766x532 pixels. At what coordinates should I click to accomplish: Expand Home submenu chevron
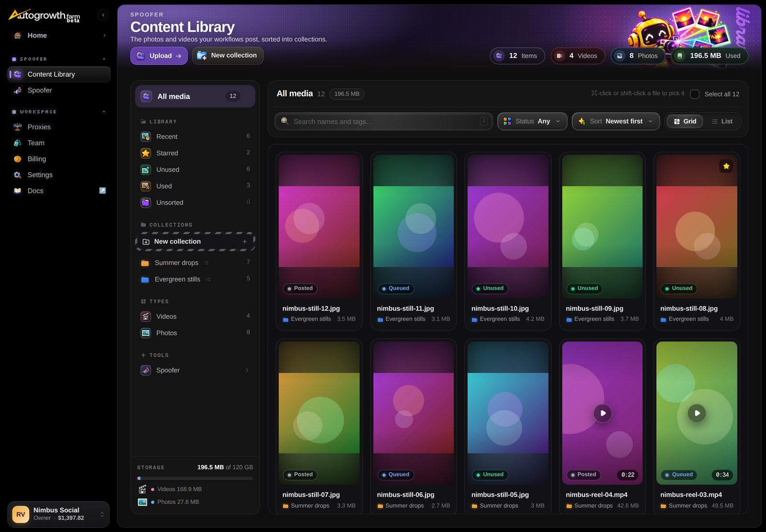(104, 35)
